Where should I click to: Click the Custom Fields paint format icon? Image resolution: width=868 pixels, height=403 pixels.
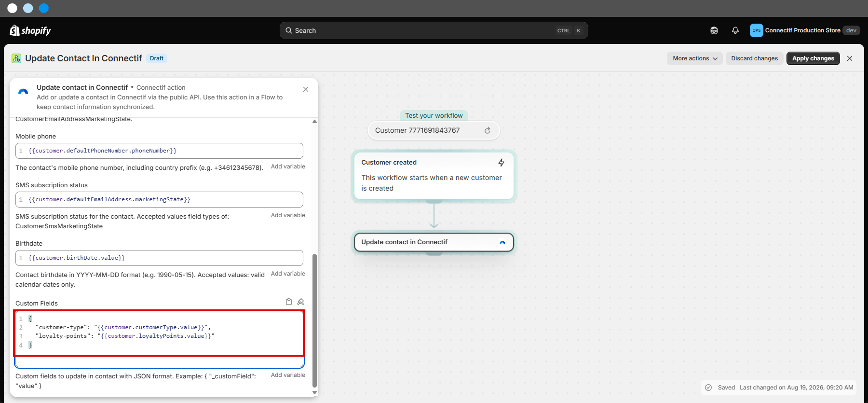[300, 302]
